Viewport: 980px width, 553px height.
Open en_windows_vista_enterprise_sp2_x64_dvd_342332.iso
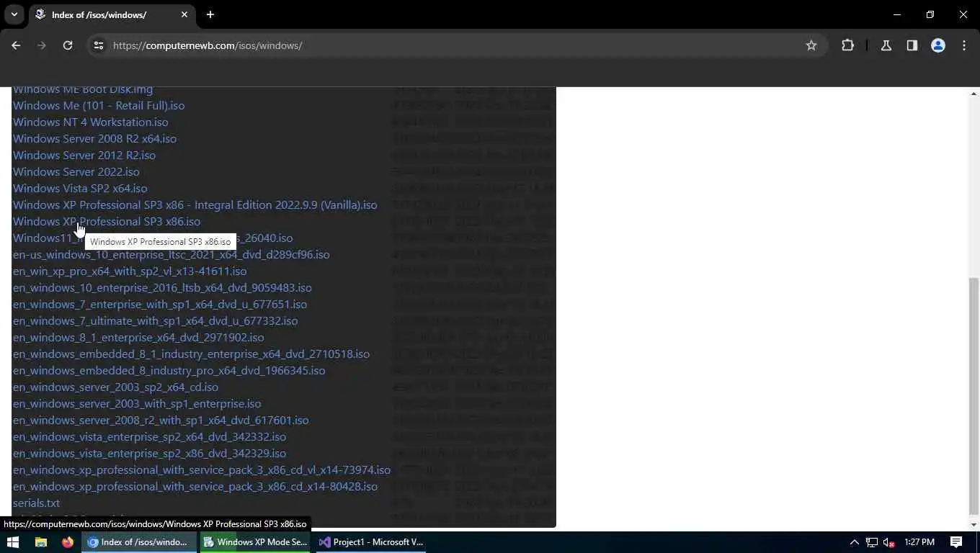point(149,436)
